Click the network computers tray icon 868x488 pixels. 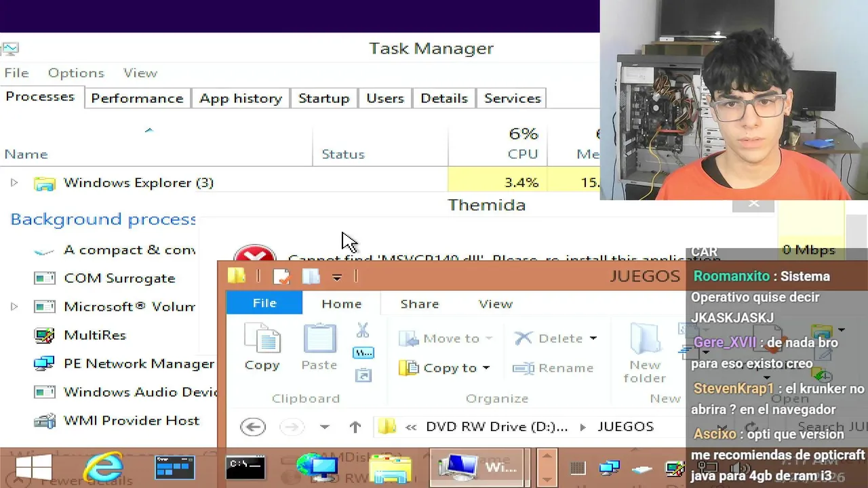[610, 468]
